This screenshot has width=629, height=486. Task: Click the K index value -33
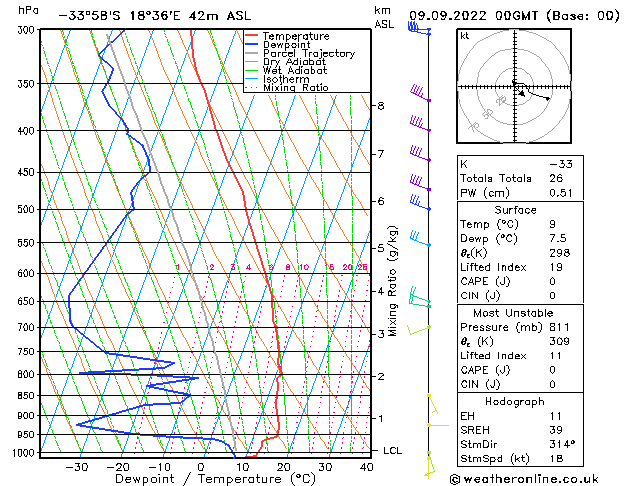coord(561,164)
